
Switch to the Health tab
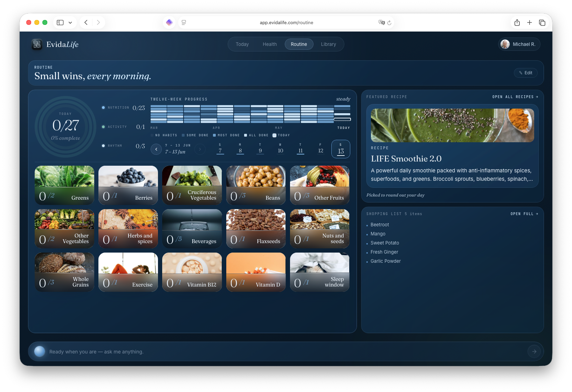click(270, 44)
